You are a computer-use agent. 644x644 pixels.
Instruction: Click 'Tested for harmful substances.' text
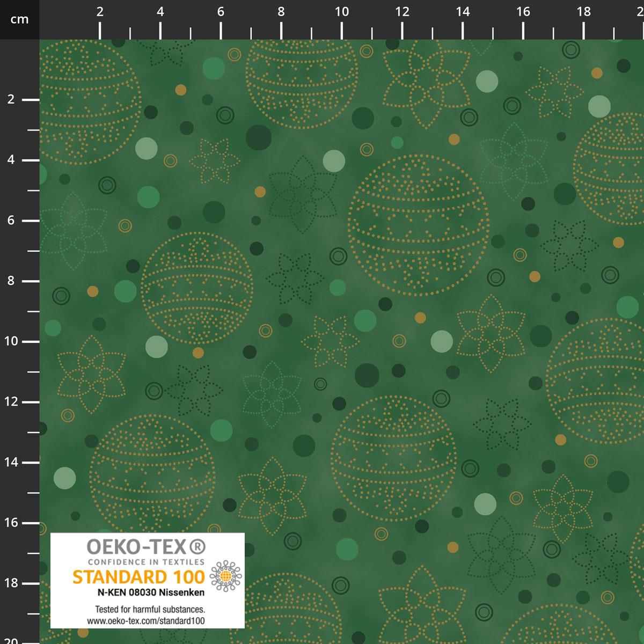(150, 610)
